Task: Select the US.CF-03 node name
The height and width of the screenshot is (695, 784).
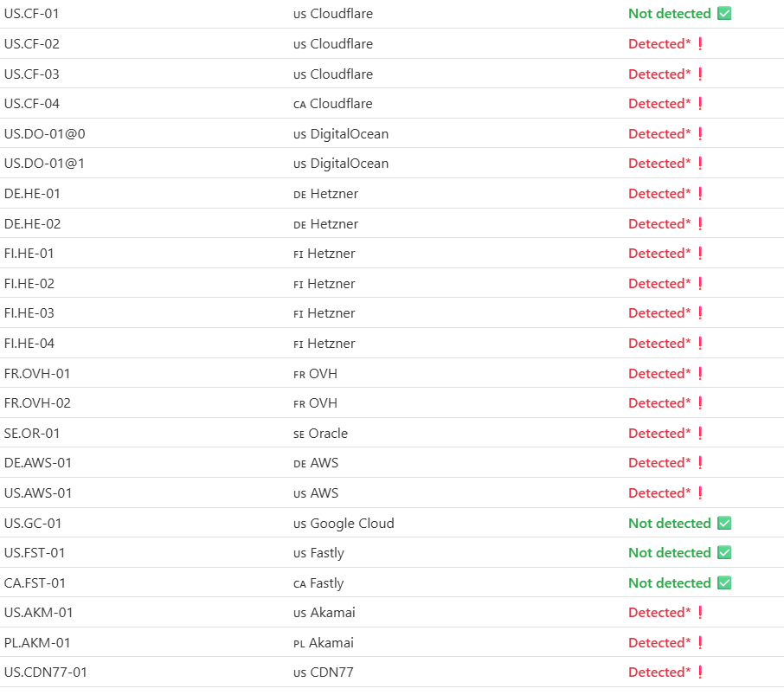Action: [31, 74]
